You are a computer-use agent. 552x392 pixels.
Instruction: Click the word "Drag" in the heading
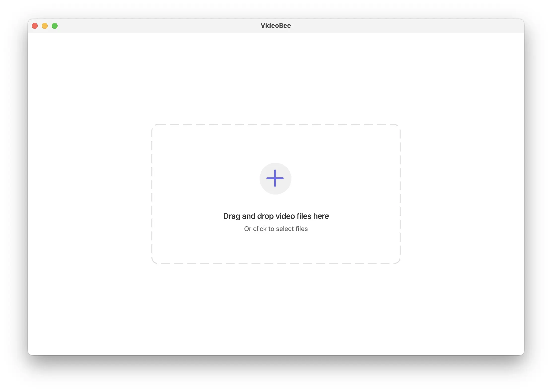tap(232, 216)
